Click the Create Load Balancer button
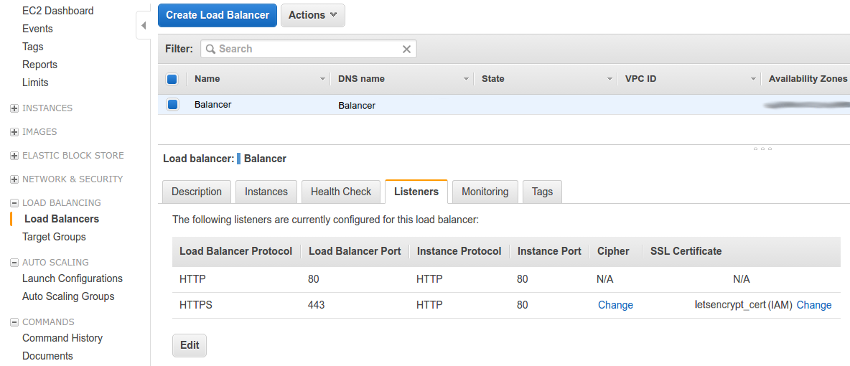The width and height of the screenshot is (850, 366). pyautogui.click(x=217, y=15)
